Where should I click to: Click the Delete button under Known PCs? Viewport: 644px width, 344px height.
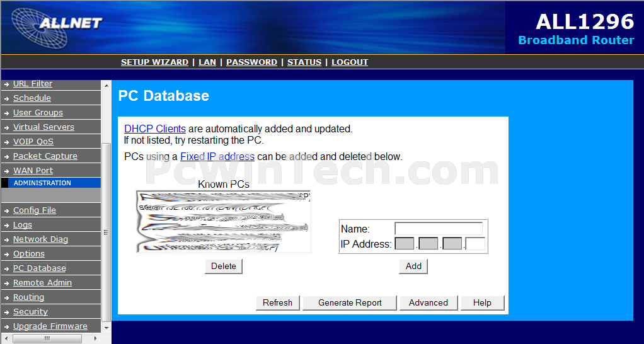[224, 266]
